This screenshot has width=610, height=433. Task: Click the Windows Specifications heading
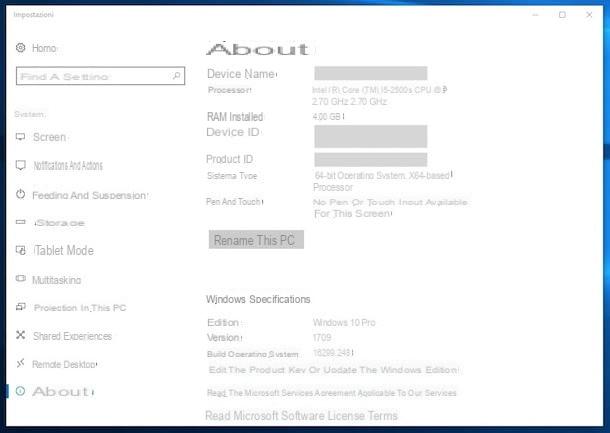(258, 299)
